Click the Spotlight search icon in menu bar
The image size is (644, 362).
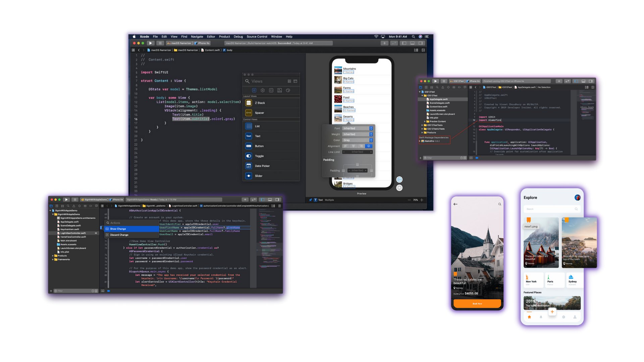tap(413, 37)
